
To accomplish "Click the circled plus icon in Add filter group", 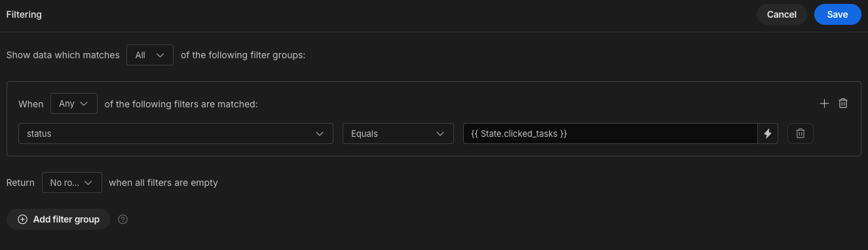I will point(22,219).
